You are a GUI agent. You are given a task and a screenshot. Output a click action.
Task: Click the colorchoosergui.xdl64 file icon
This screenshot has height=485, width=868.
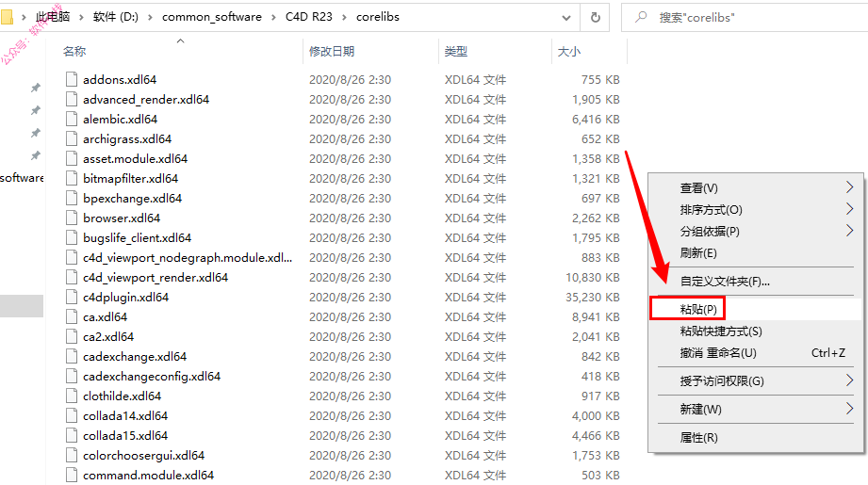[x=72, y=455]
